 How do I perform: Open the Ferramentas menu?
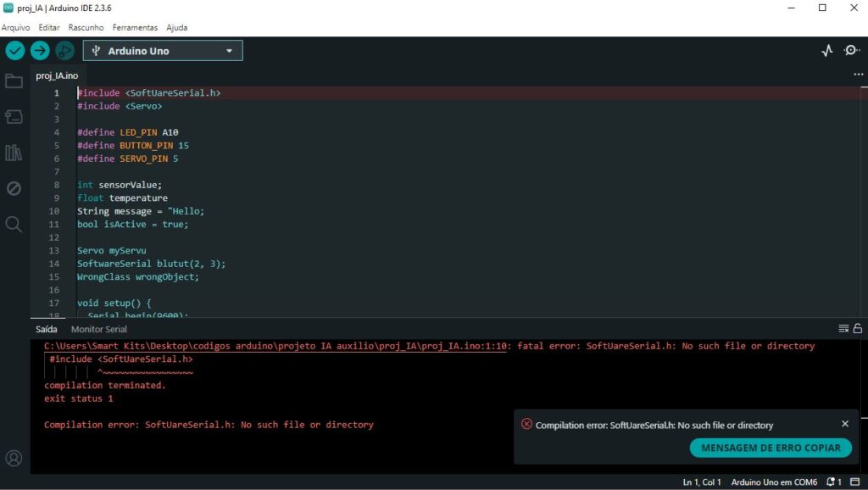[135, 27]
